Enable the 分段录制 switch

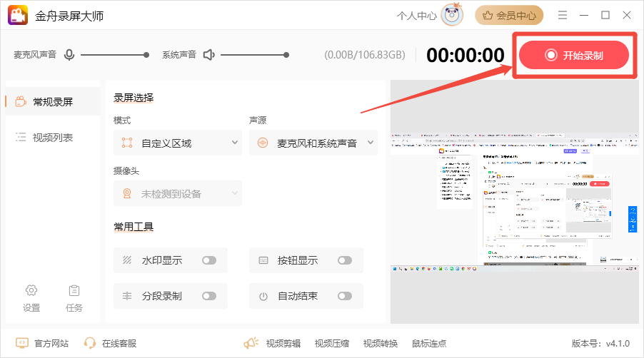coord(209,296)
